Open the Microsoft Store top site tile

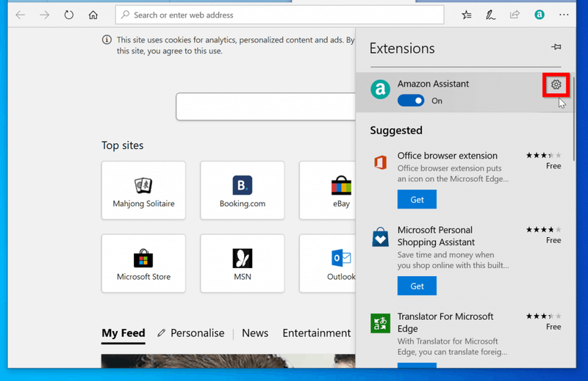coord(143,264)
